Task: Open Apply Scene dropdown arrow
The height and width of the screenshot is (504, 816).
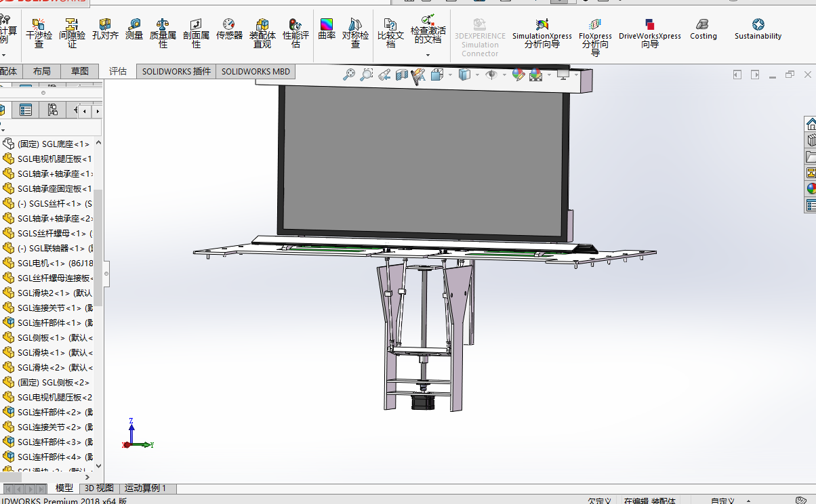Action: coord(548,75)
